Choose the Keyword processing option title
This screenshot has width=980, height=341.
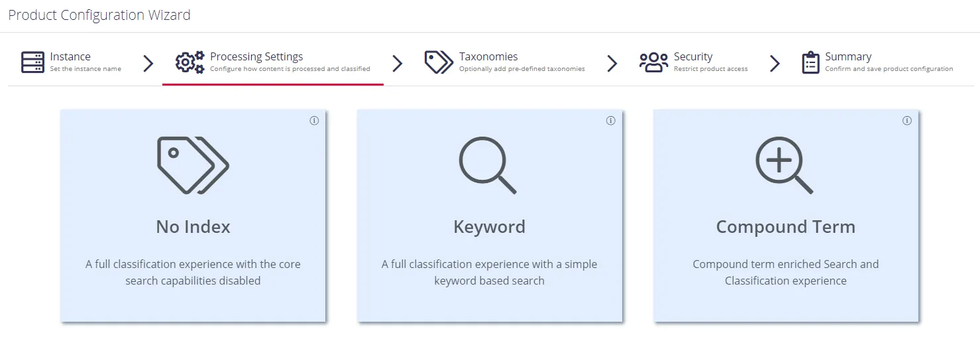click(x=489, y=227)
